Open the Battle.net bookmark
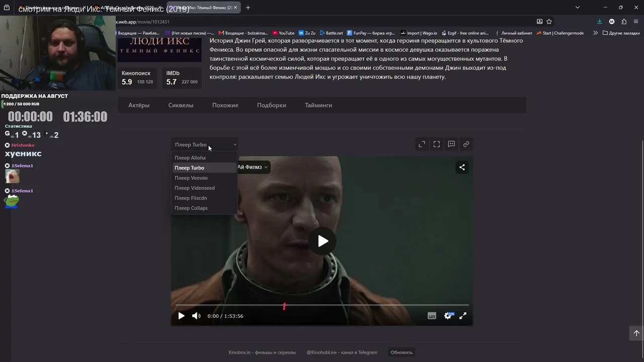The width and height of the screenshot is (644, 362). [x=331, y=33]
